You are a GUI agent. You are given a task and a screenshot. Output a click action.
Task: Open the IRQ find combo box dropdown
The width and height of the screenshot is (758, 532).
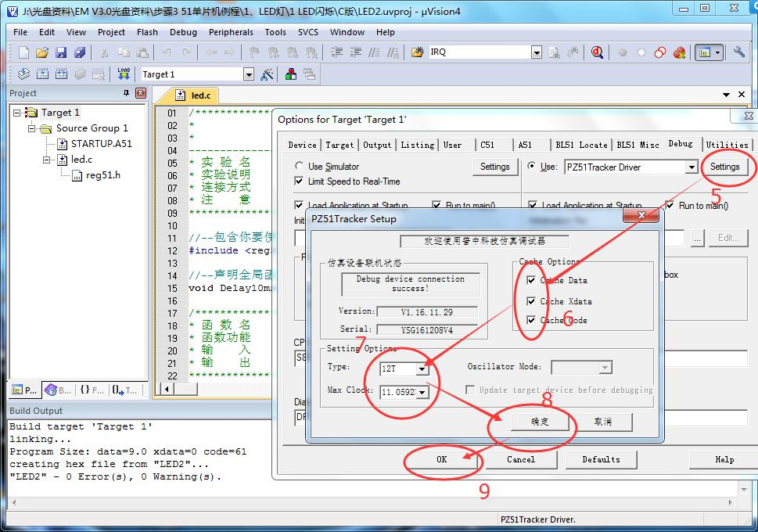click(x=537, y=52)
